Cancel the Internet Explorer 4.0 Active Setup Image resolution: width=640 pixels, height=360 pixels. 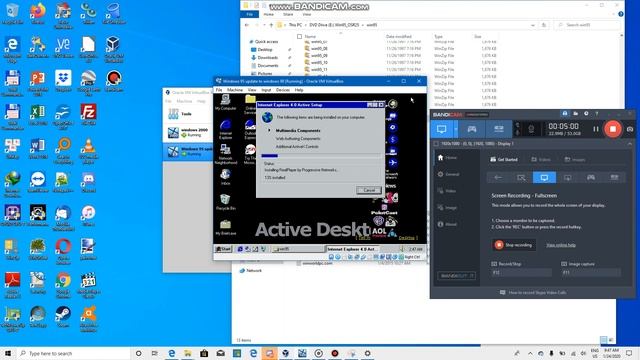(x=369, y=190)
